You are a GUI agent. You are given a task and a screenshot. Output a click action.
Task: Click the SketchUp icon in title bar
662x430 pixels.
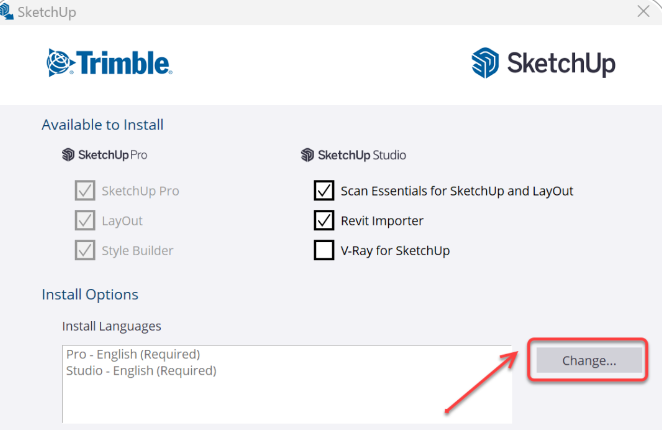(x=6, y=11)
